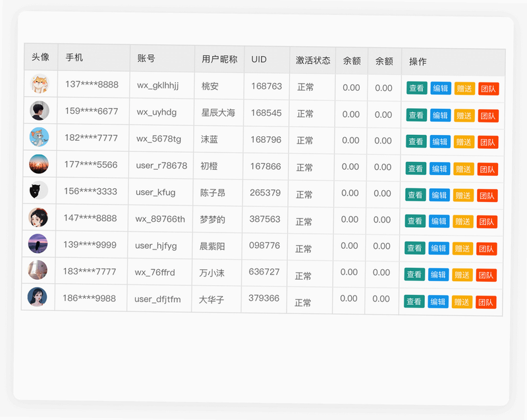Click 赠送 for 晨紫阳
The width and height of the screenshot is (527, 420).
pyautogui.click(x=462, y=249)
